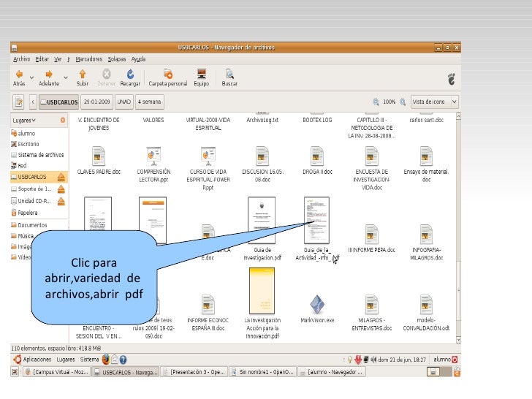Screen dimensions: 532x399
Task: Select the INFORME ECONOC ESPAÑA II.doc icon
Action: (208, 305)
